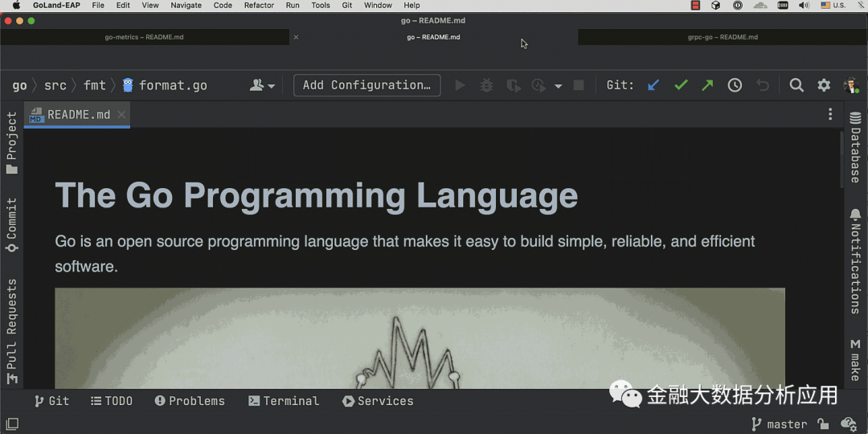Open the Terminal tool window button
Viewport: 868px width, 434px height.
[284, 401]
